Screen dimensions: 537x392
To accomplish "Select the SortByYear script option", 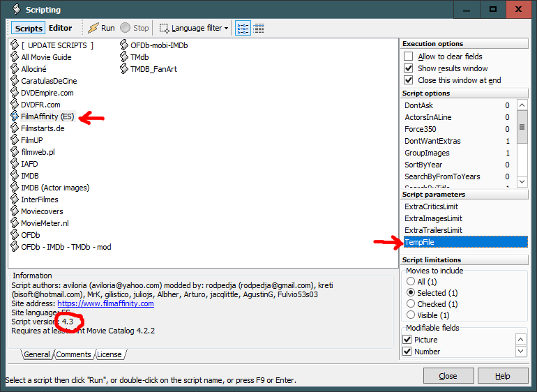I will [457, 165].
